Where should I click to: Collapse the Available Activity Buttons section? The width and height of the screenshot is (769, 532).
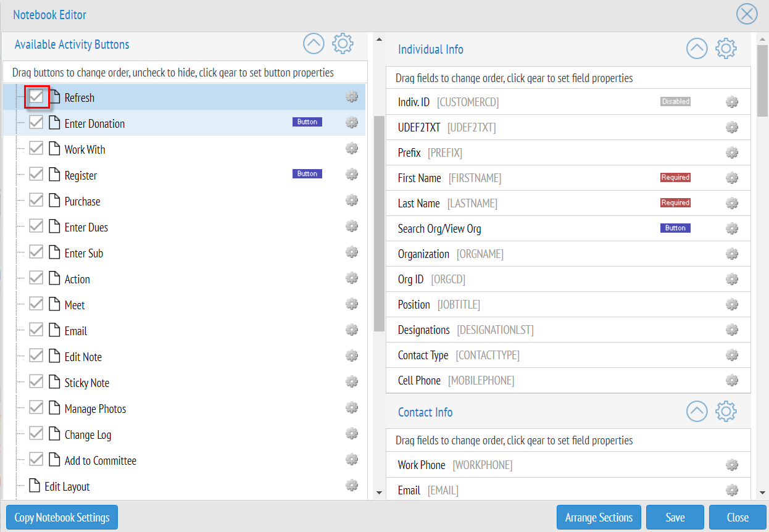point(314,44)
